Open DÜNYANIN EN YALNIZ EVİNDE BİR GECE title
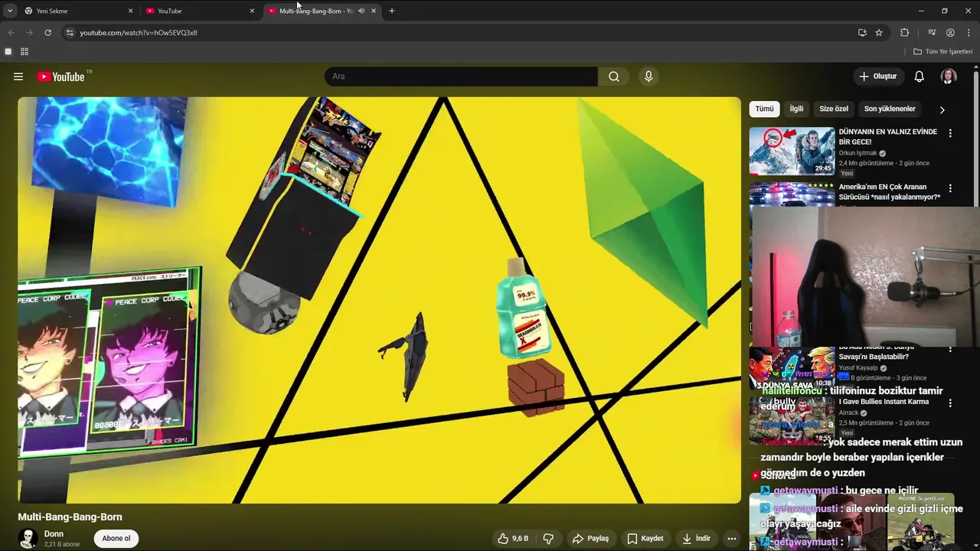Image resolution: width=980 pixels, height=551 pixels. coord(887,137)
